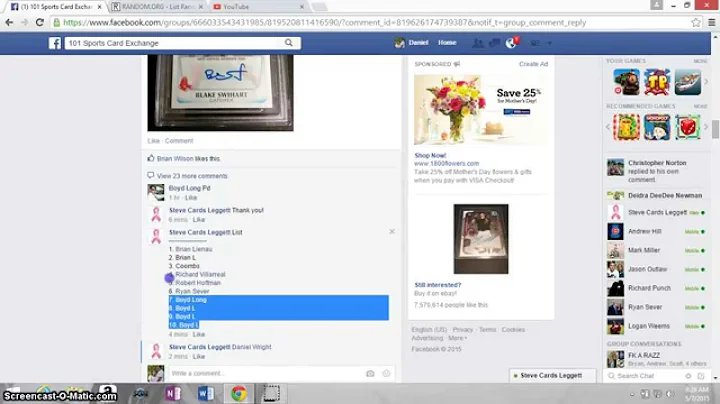
Task: Go to Home in Facebook header
Action: 447,43
